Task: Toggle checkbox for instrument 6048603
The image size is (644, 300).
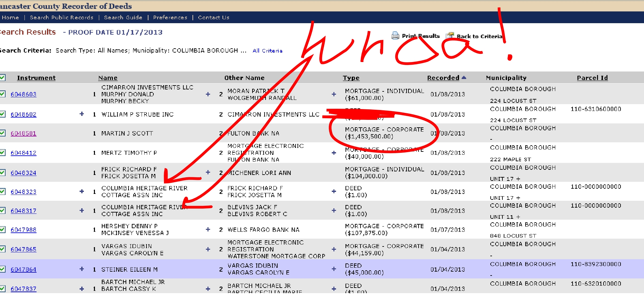Action: (x=3, y=94)
